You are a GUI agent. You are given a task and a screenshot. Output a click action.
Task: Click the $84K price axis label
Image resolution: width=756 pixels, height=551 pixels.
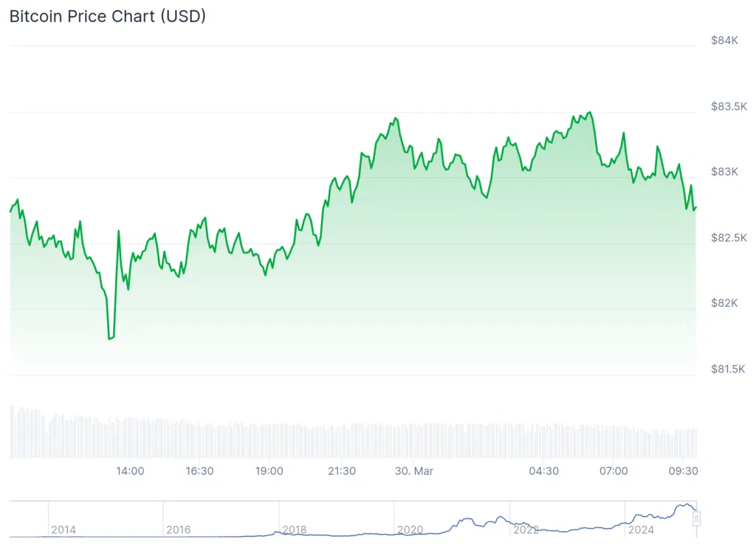[x=724, y=41]
